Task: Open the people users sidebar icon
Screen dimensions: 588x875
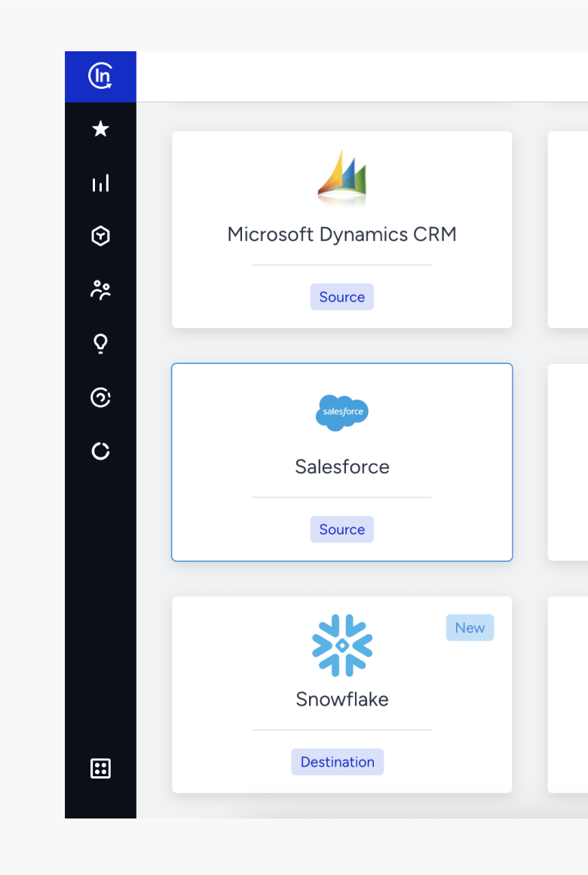Action: 100,290
